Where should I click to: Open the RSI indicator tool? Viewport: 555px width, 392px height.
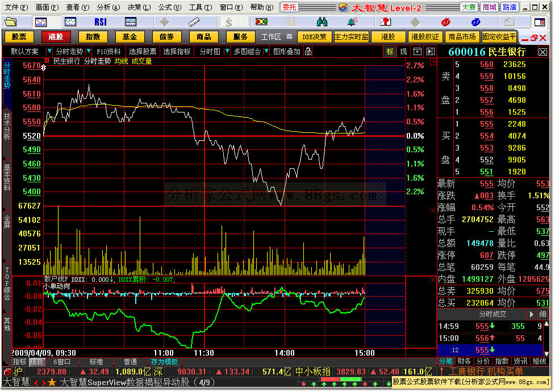click(x=101, y=22)
